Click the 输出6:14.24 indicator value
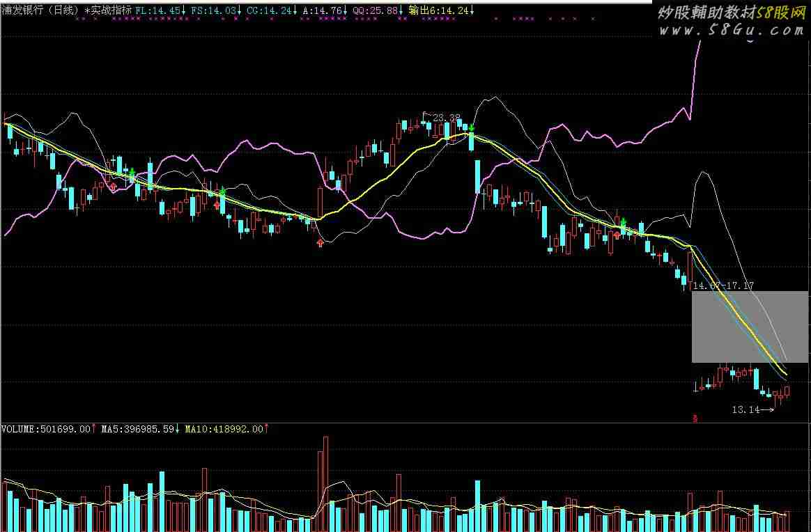This screenshot has width=811, height=532. [x=441, y=10]
